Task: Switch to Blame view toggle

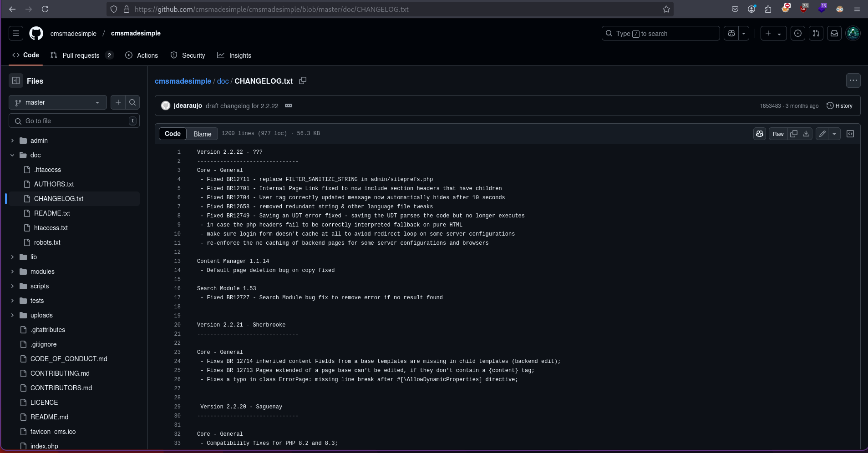Action: click(202, 134)
